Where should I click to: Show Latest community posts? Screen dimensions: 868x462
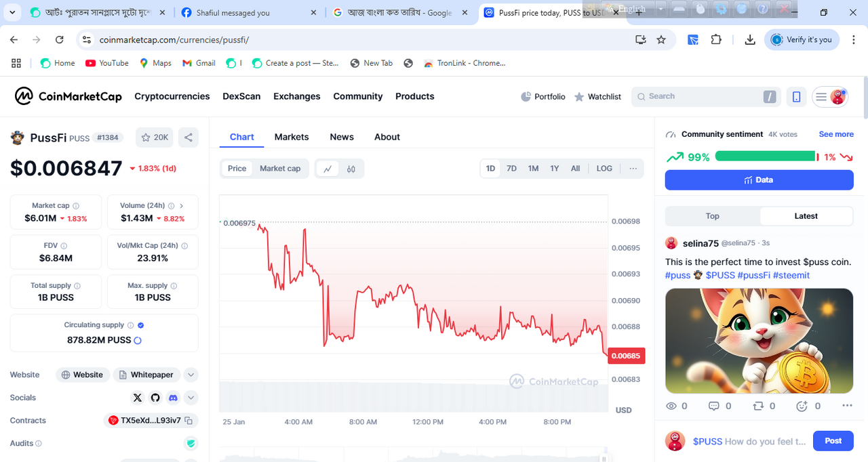[x=806, y=216]
